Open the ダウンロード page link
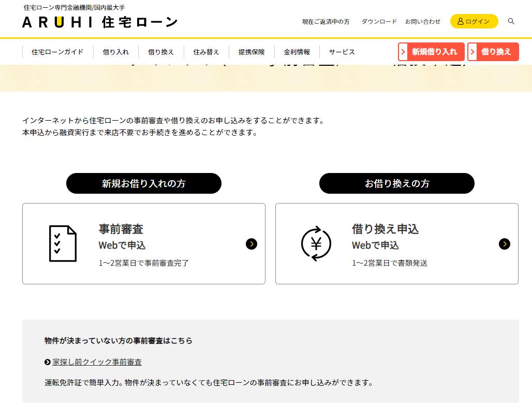 click(379, 22)
